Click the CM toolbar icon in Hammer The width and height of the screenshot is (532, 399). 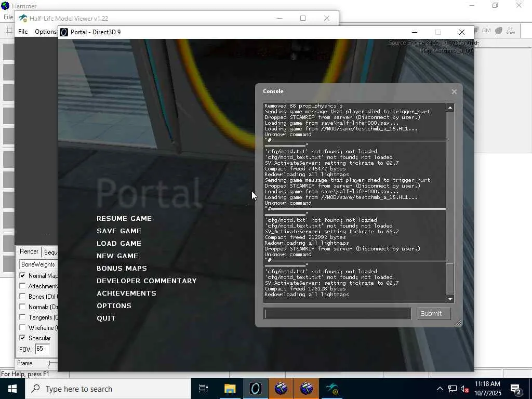[x=486, y=31]
